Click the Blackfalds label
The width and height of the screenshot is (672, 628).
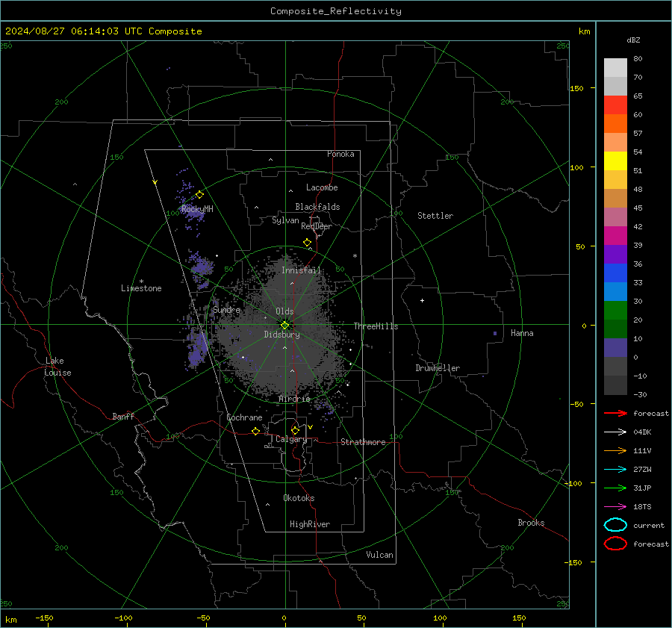[317, 207]
